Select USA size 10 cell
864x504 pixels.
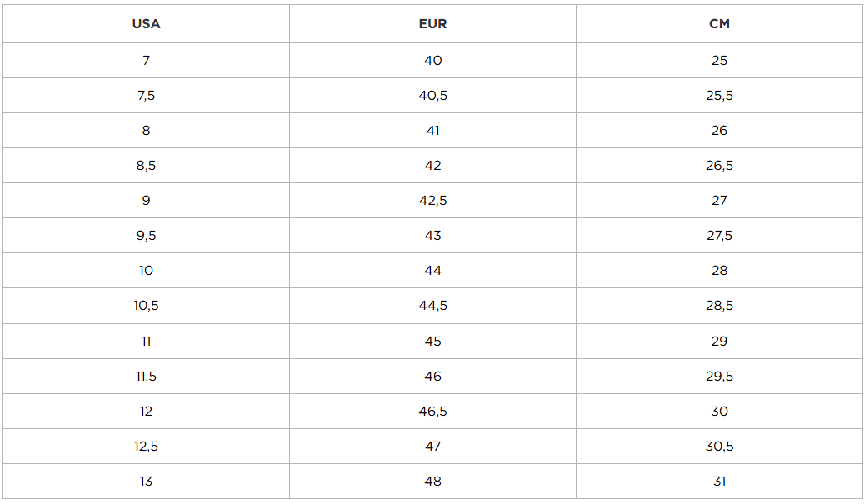(x=146, y=271)
